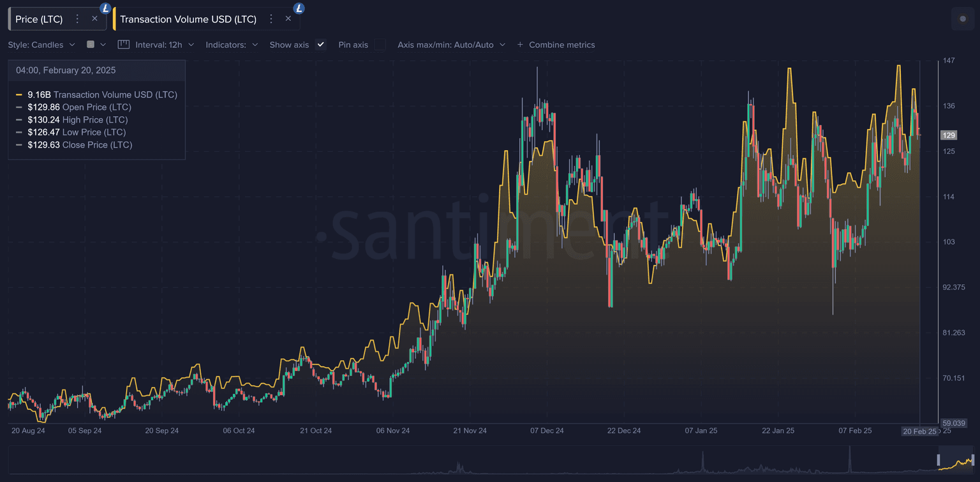This screenshot has height=482, width=980.
Task: Expand the Indicators dropdown
Action: 232,45
